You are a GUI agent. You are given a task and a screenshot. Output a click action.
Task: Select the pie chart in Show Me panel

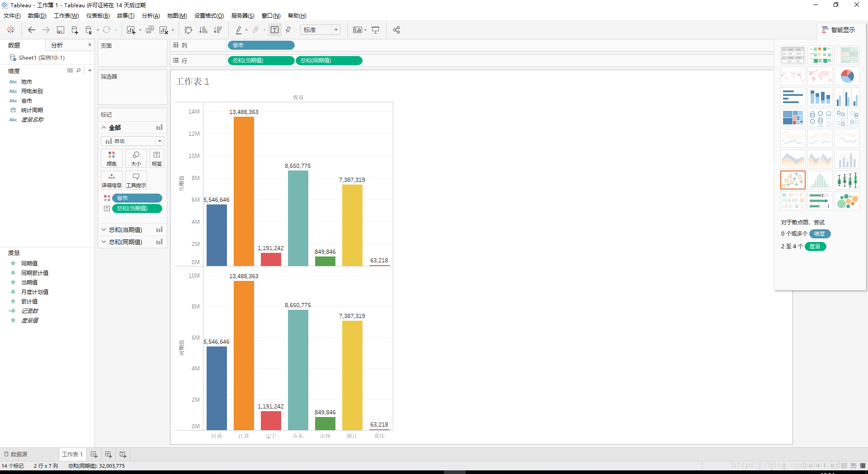(x=847, y=76)
